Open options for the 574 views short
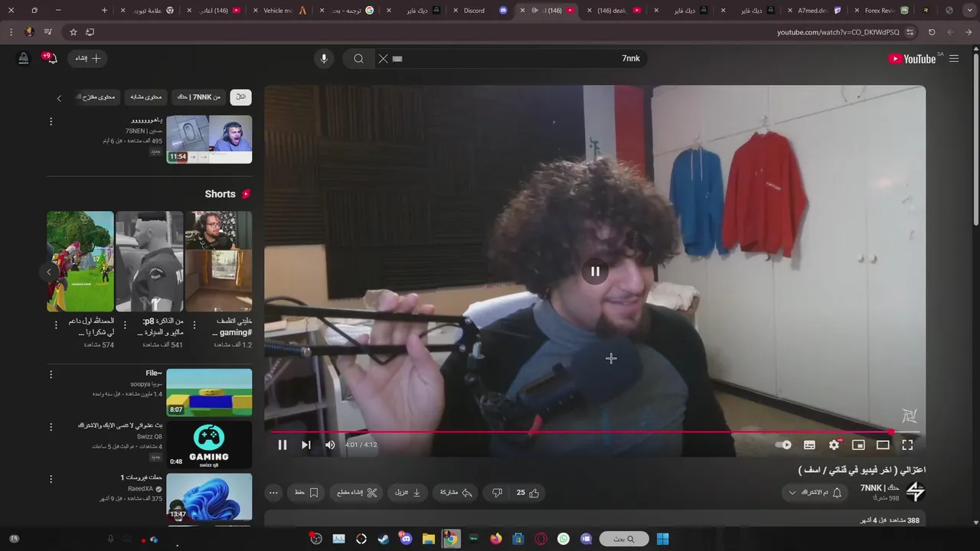The height and width of the screenshot is (551, 980). 56,325
